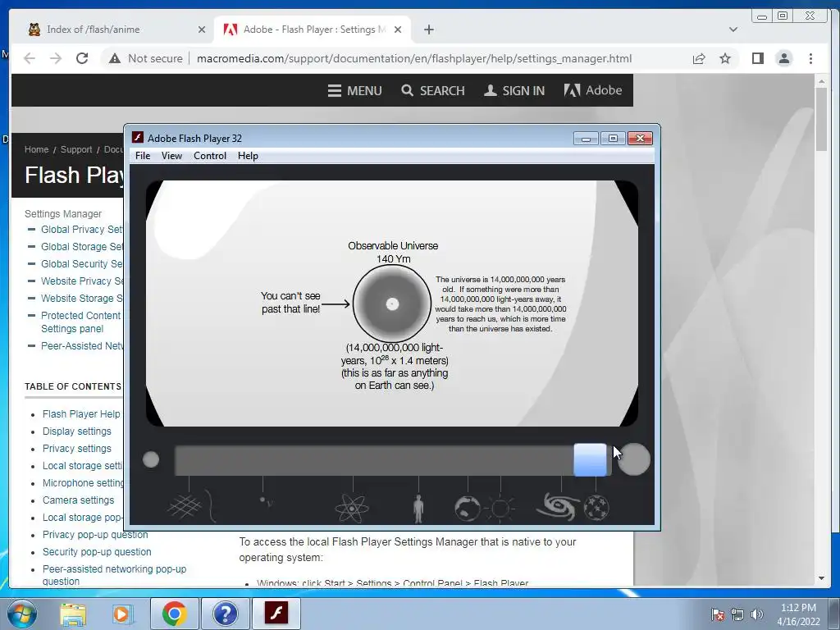The width and height of the screenshot is (840, 630).
Task: Open Protected Content Settings panel link
Action: (81, 322)
